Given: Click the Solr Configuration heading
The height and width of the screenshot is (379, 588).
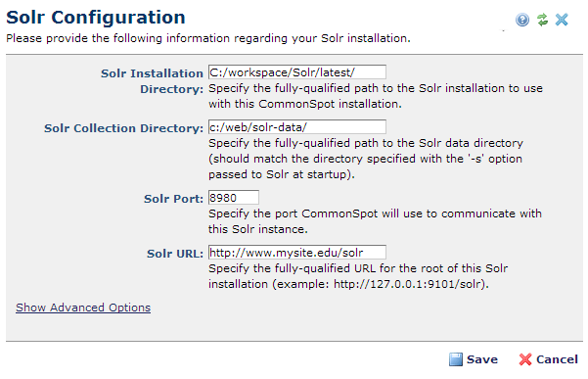Looking at the screenshot, I should click(96, 18).
